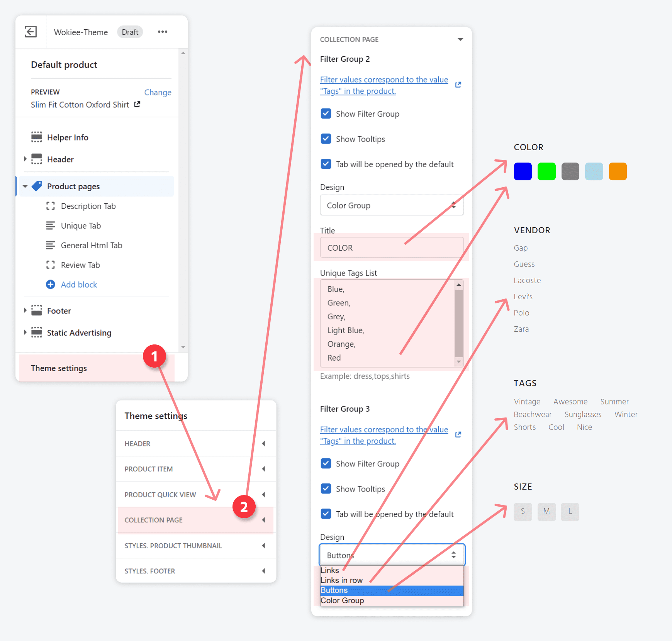Uncheck Show Filter Group
The height and width of the screenshot is (641, 672).
coord(326,114)
